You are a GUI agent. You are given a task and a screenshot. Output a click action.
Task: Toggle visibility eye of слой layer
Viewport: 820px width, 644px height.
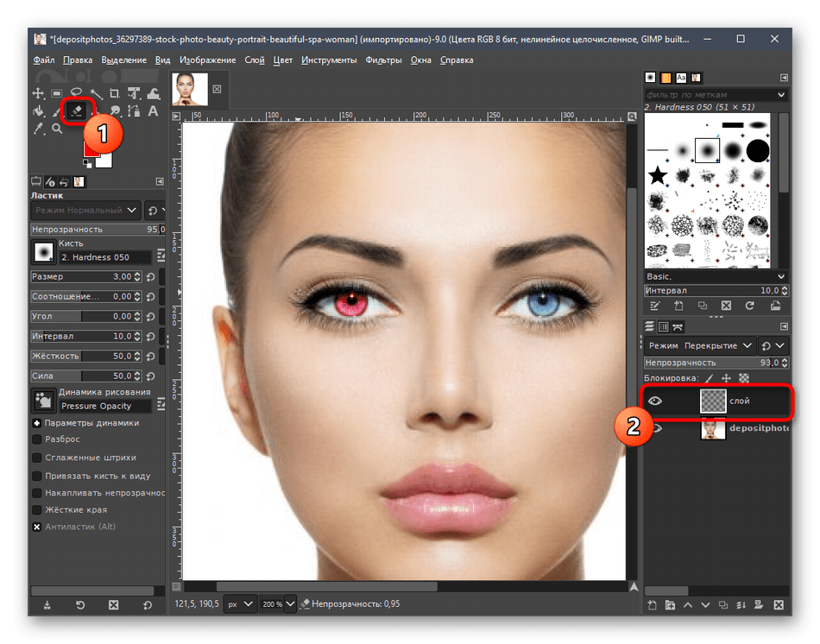tap(655, 401)
